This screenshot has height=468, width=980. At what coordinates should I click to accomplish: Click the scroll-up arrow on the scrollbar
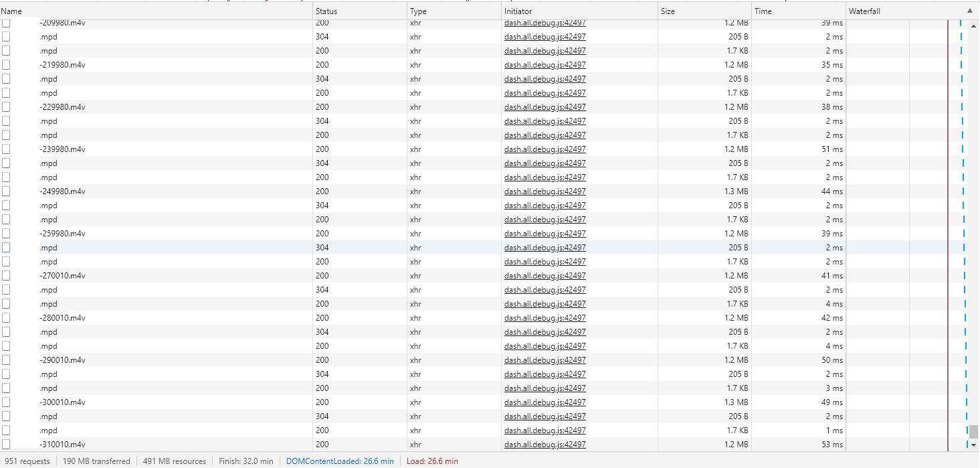tap(973, 25)
